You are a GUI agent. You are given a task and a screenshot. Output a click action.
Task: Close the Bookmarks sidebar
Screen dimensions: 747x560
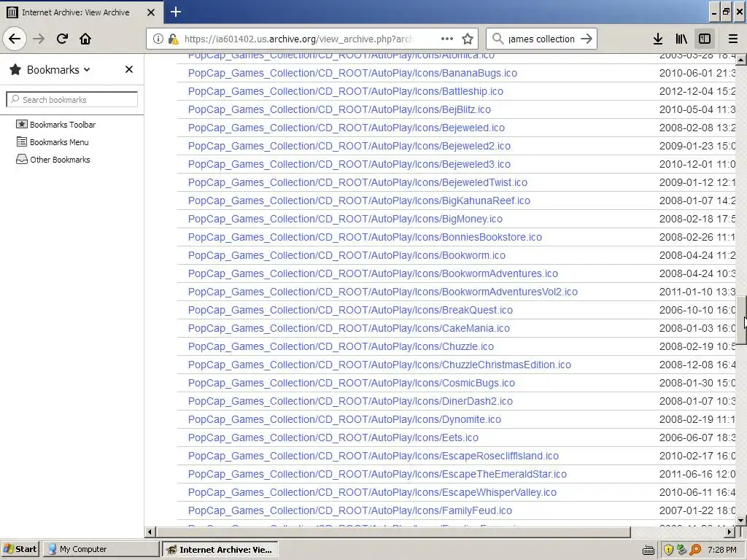129,69
